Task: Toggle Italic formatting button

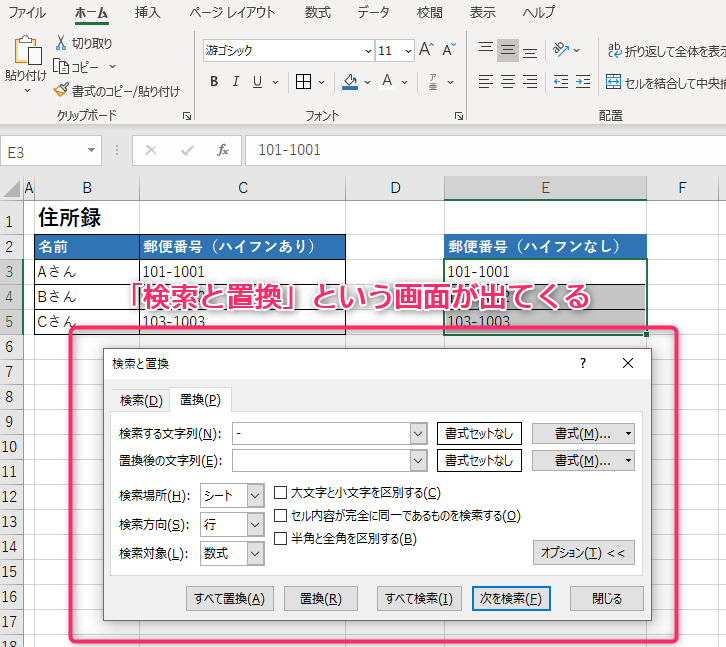Action: tap(236, 82)
